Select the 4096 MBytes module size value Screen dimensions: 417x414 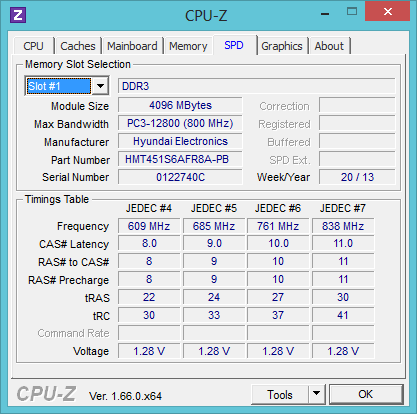(x=180, y=105)
